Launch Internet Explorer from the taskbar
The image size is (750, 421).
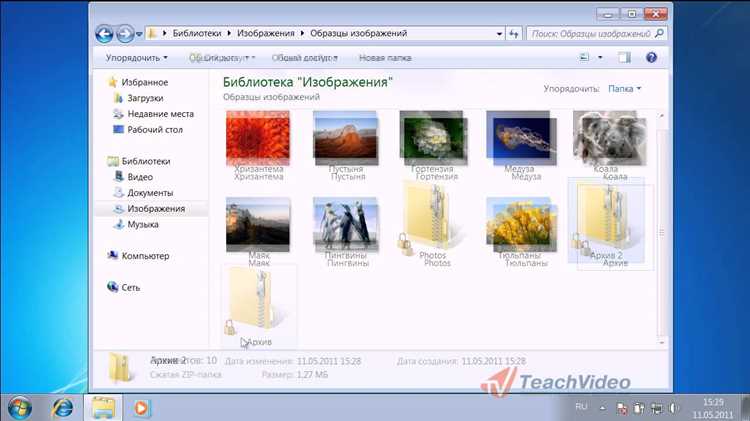pyautogui.click(x=63, y=408)
